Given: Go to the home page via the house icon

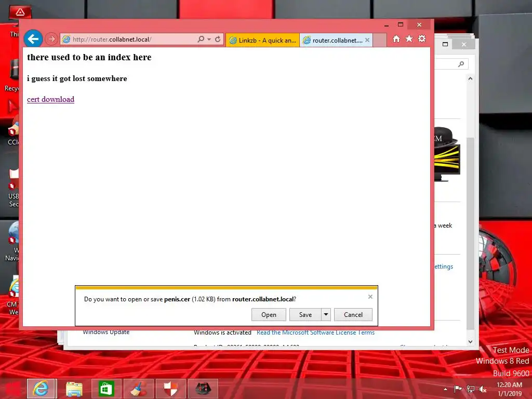Looking at the screenshot, I should [396, 39].
